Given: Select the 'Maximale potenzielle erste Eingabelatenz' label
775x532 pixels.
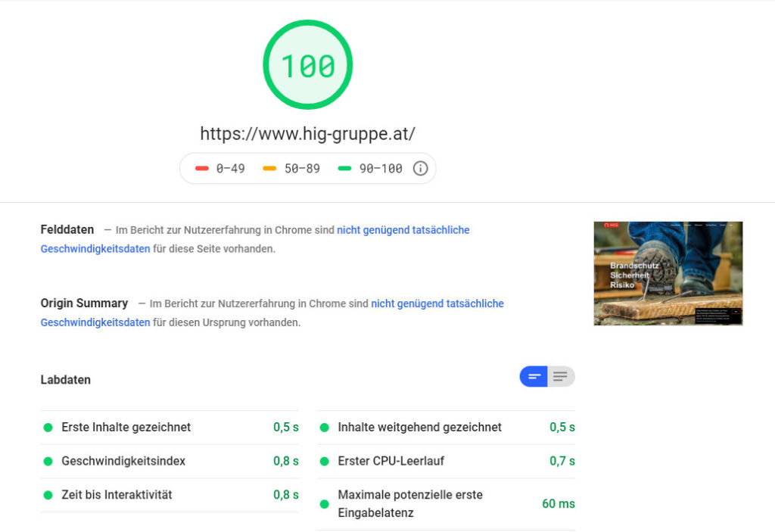Looking at the screenshot, I should pos(410,504).
